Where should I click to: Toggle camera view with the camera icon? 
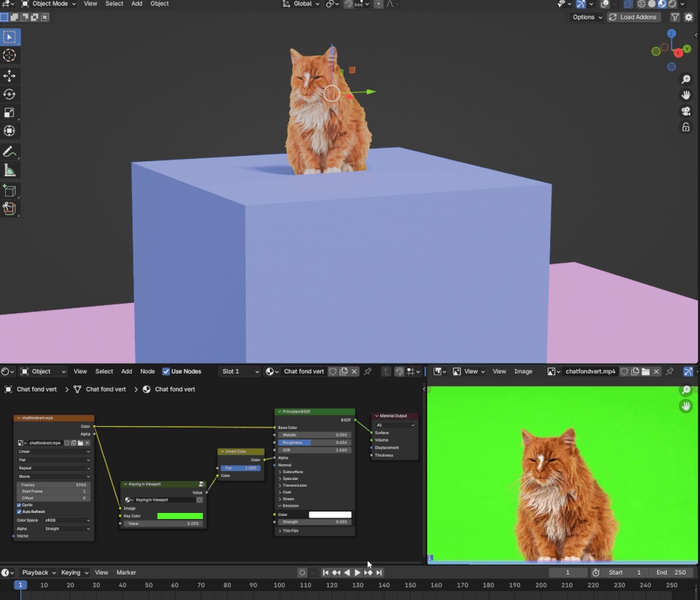(x=686, y=111)
